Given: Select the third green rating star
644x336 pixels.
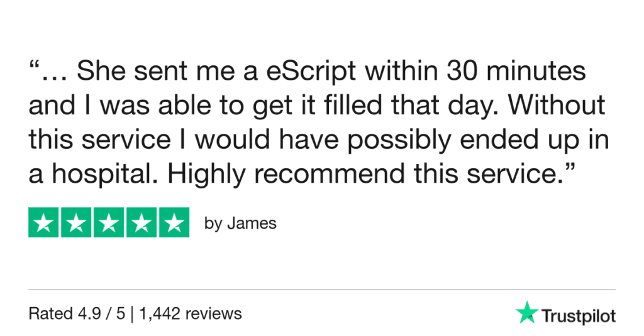Looking at the screenshot, I should pos(109,222).
